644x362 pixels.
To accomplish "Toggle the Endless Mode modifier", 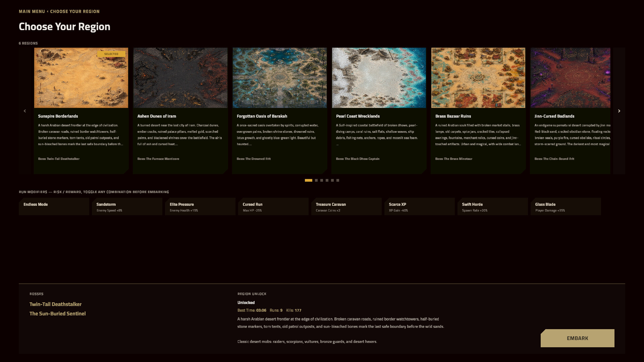I will pyautogui.click(x=54, y=206).
